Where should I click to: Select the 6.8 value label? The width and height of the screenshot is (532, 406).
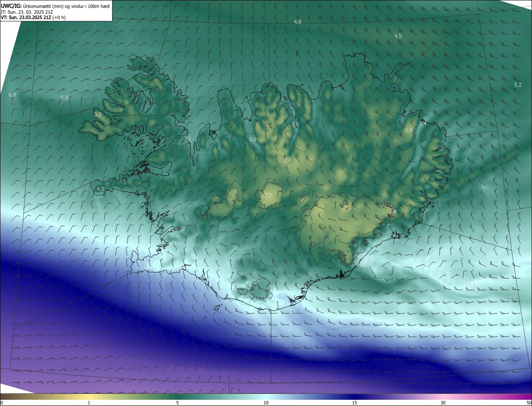[x=64, y=98]
